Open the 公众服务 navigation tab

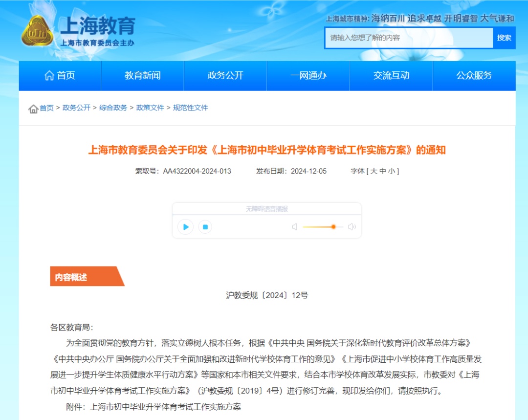pyautogui.click(x=474, y=76)
